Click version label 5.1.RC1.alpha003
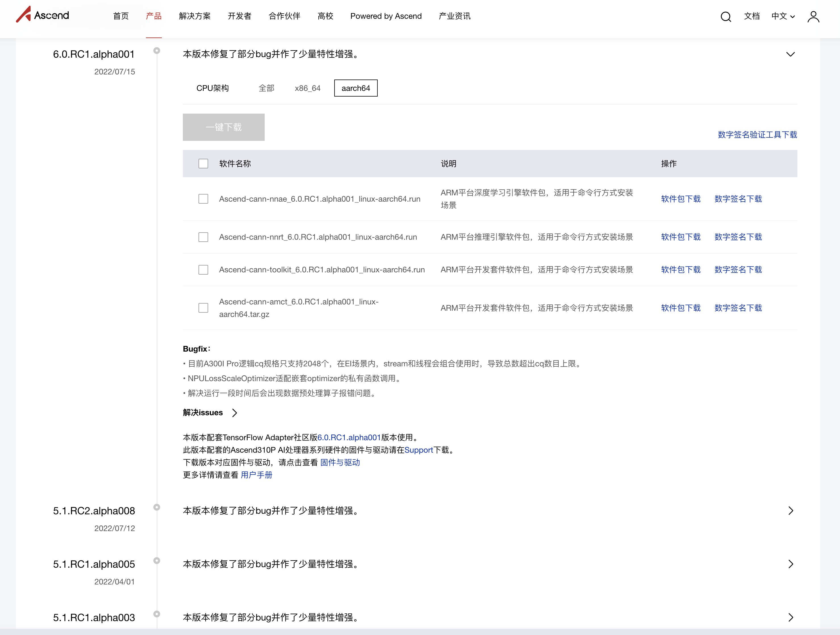Viewport: 840px width, 635px height. (x=94, y=618)
